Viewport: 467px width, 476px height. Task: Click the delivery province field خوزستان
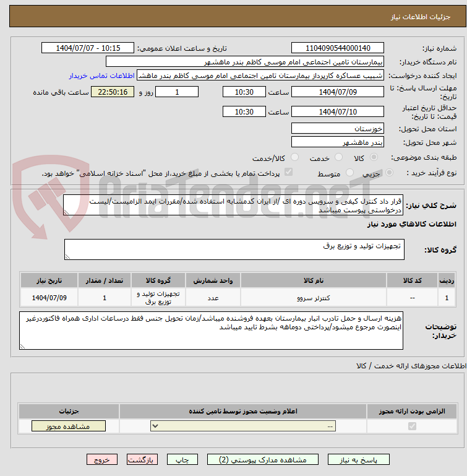[x=338, y=128]
